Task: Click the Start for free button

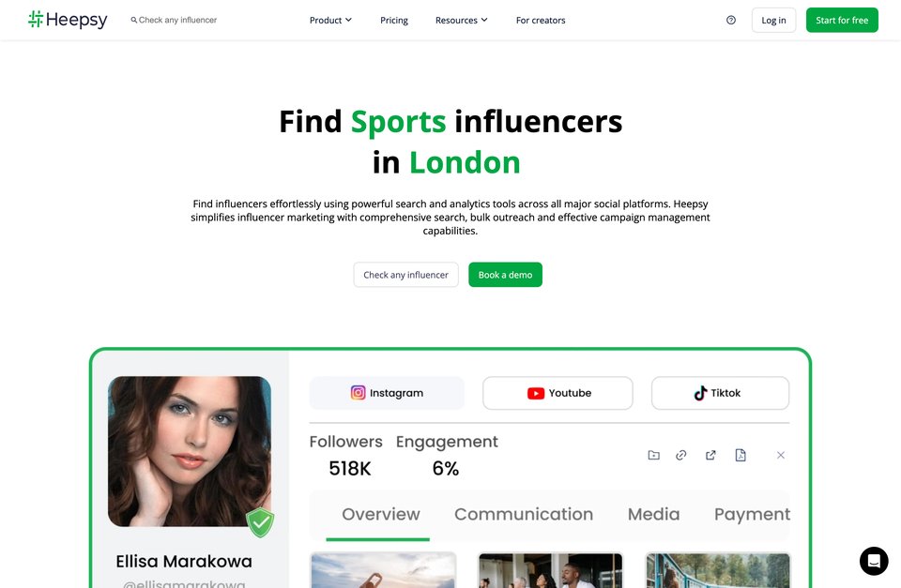Action: tap(842, 20)
